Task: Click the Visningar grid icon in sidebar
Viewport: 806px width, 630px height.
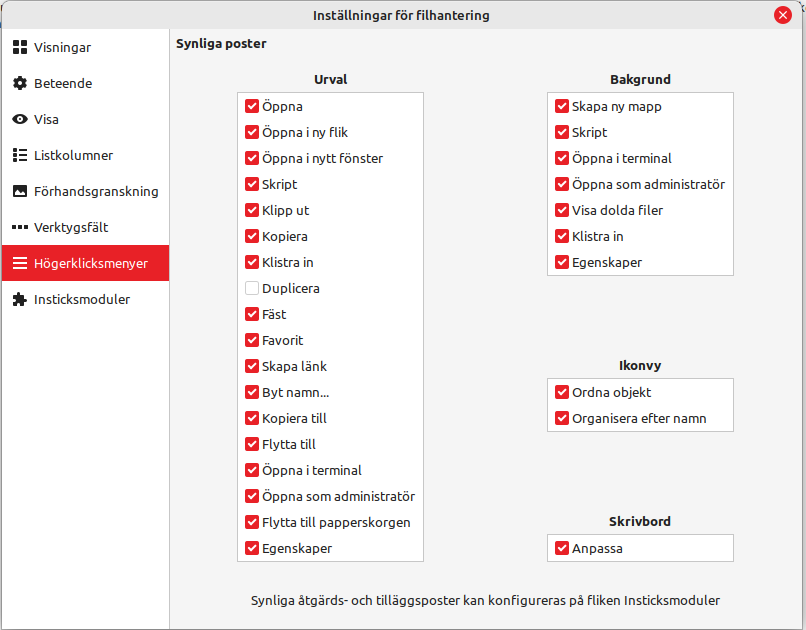Action: coord(20,47)
